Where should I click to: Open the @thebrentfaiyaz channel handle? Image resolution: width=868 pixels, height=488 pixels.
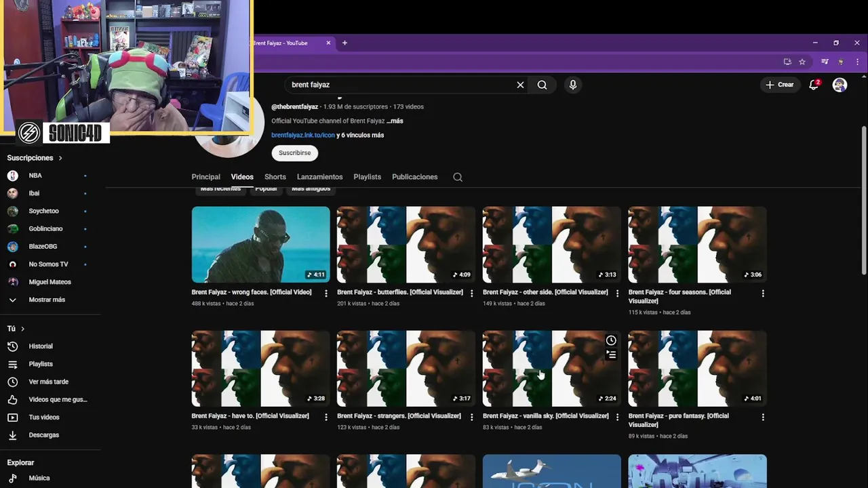294,107
